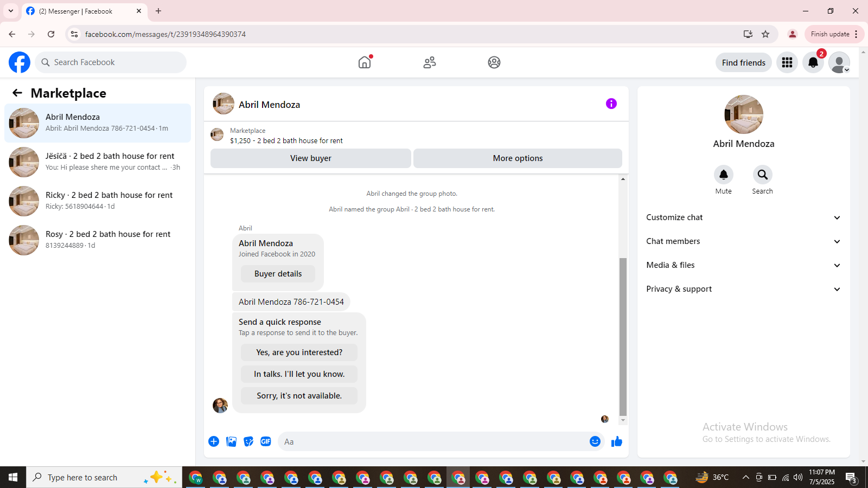Send "Yes, are you interested?" response
Viewport: 868px width, 488px height.
coord(299,352)
